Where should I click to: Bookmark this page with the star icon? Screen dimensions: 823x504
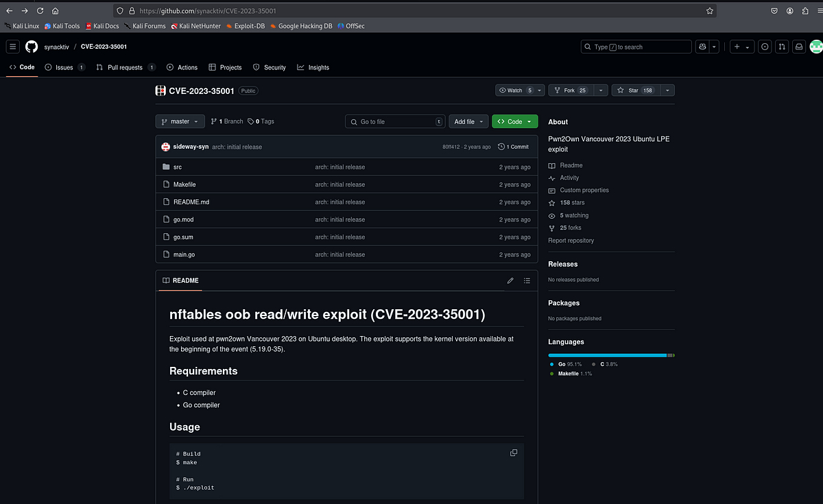tap(710, 11)
